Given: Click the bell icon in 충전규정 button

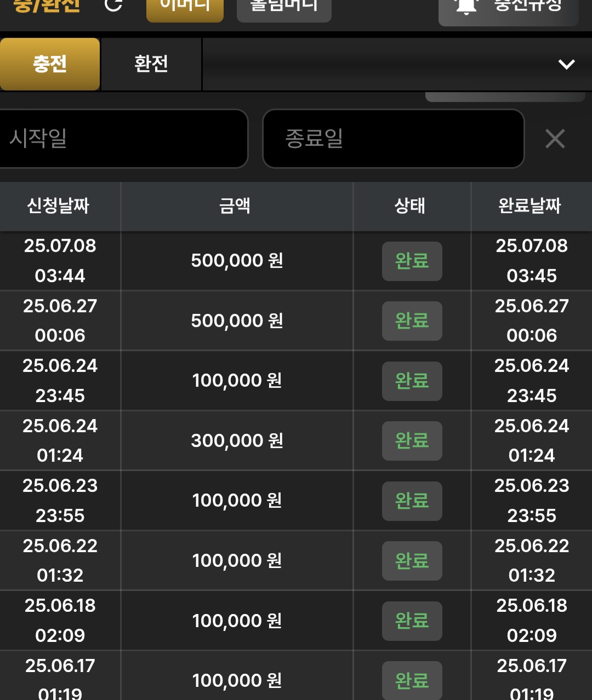Looking at the screenshot, I should tap(466, 7).
